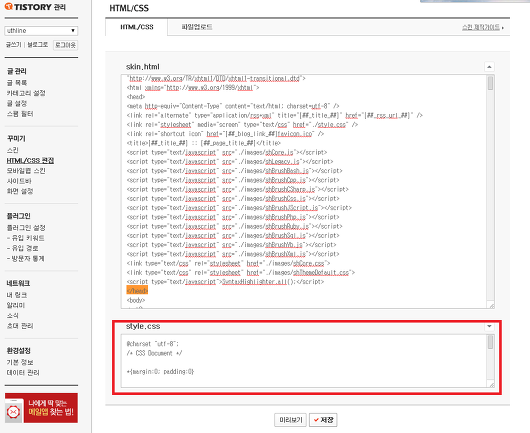Screen dimensions: 530x433
Task: Click inside the style.css code editor
Action: pos(304,361)
